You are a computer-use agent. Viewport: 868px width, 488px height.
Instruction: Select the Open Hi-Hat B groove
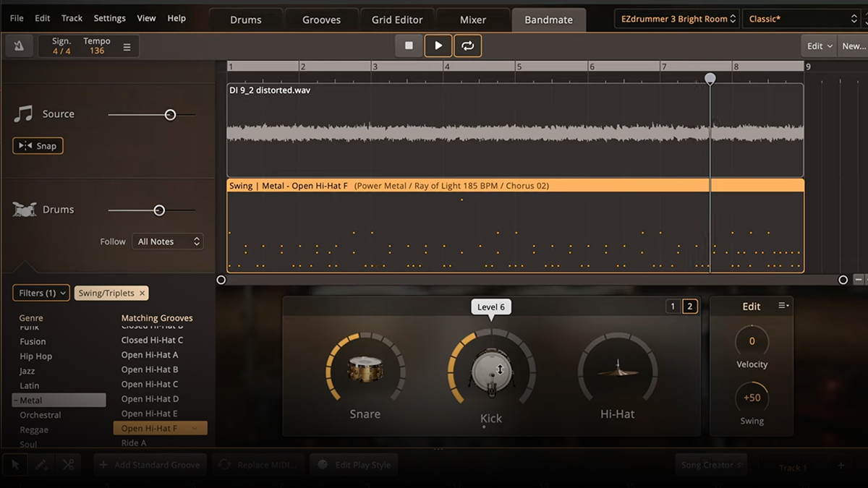(150, 369)
